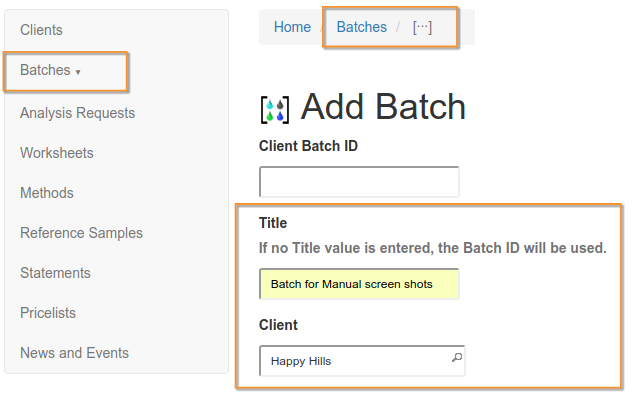Focus the Client Batch ID input field

(x=359, y=182)
